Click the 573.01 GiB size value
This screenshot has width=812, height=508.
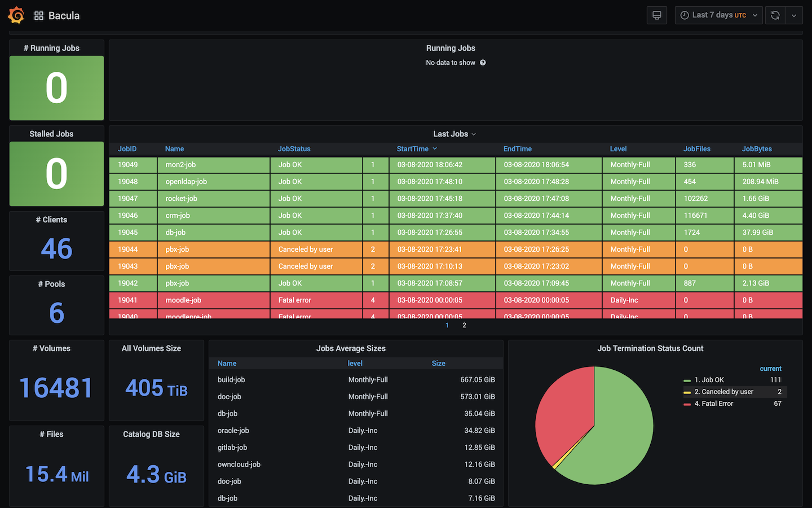[478, 397]
